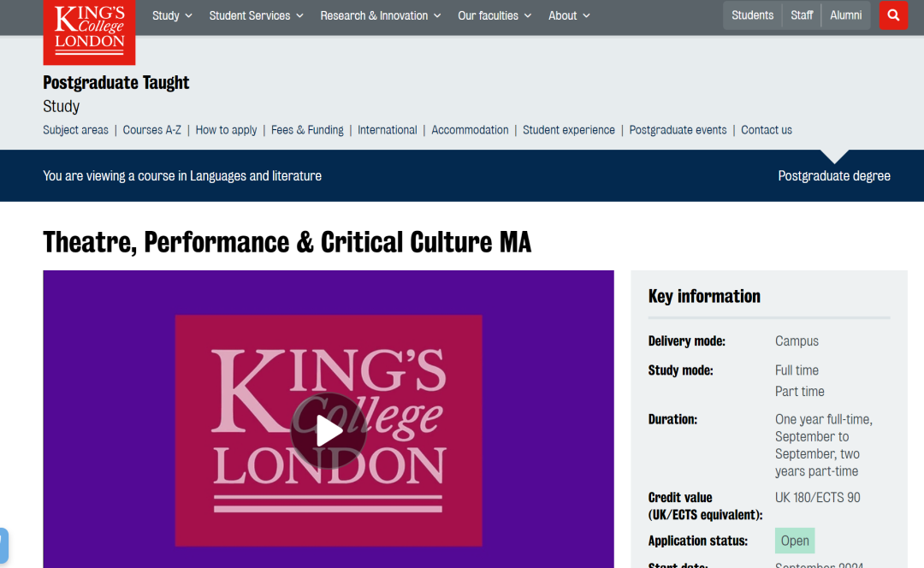This screenshot has height=568, width=924.
Task: Open the Staff portal link
Action: (x=802, y=15)
